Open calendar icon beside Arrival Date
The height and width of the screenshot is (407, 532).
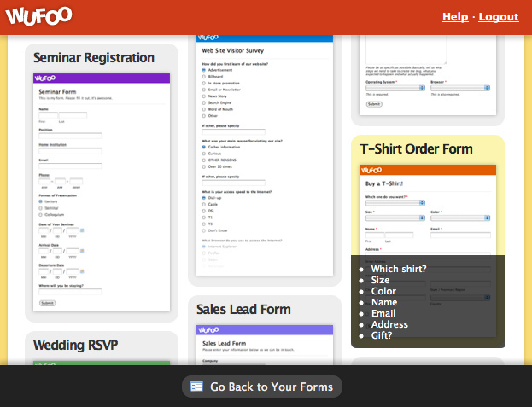point(82,251)
